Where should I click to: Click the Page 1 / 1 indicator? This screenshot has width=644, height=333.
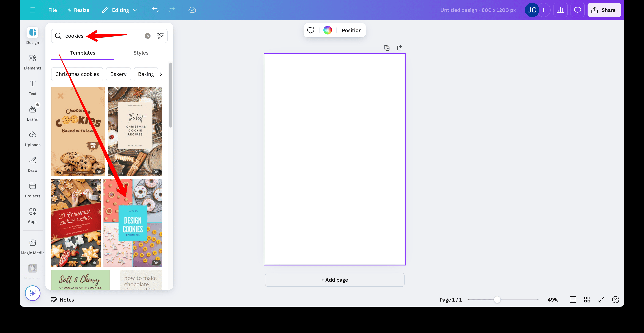tap(451, 300)
